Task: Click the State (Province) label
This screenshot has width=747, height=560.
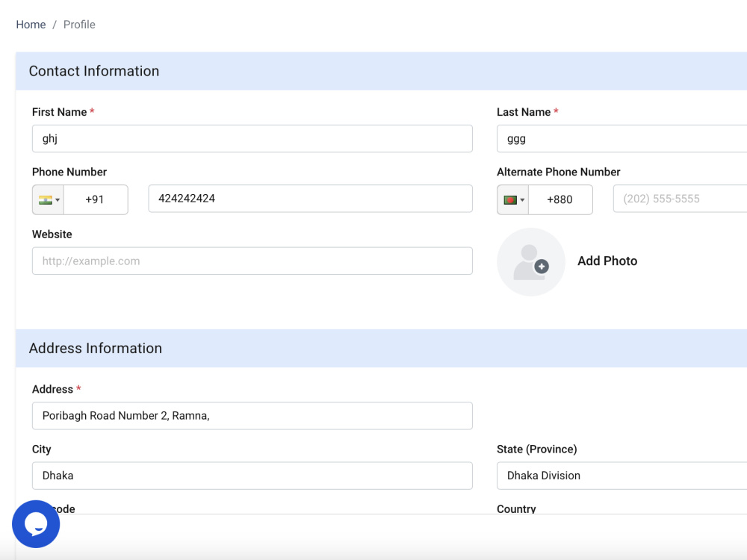Action: pos(537,449)
